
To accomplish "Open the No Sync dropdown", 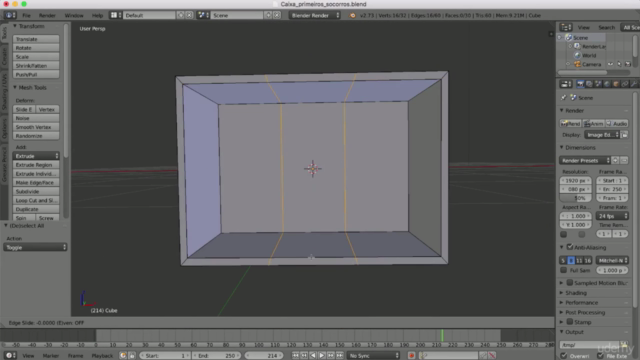I will tap(373, 356).
